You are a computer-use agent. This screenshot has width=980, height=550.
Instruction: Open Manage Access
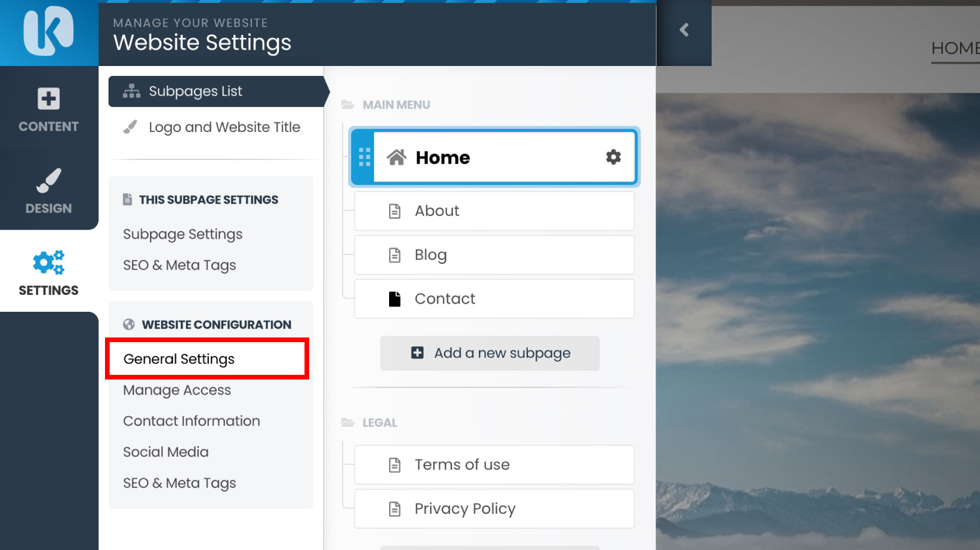tap(177, 390)
